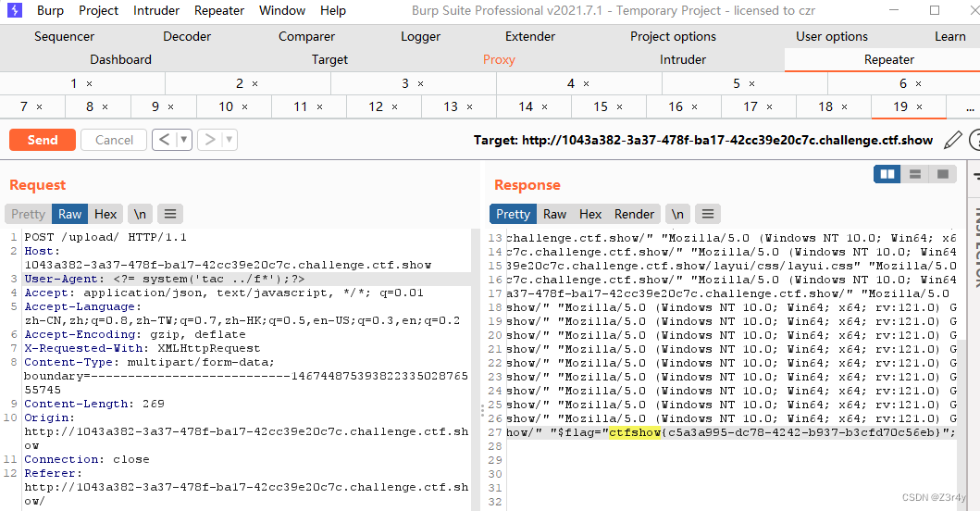Switch Request view to Pretty

coord(28,214)
